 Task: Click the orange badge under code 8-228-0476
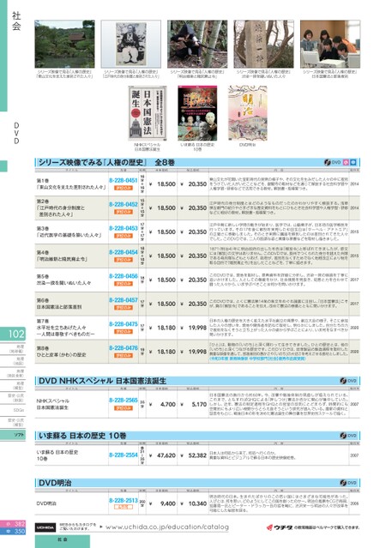(x=124, y=355)
